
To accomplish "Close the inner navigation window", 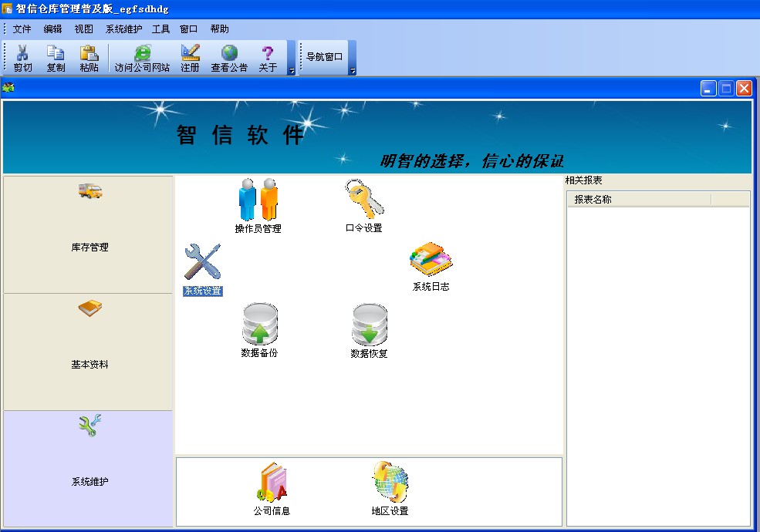I will 744,88.
